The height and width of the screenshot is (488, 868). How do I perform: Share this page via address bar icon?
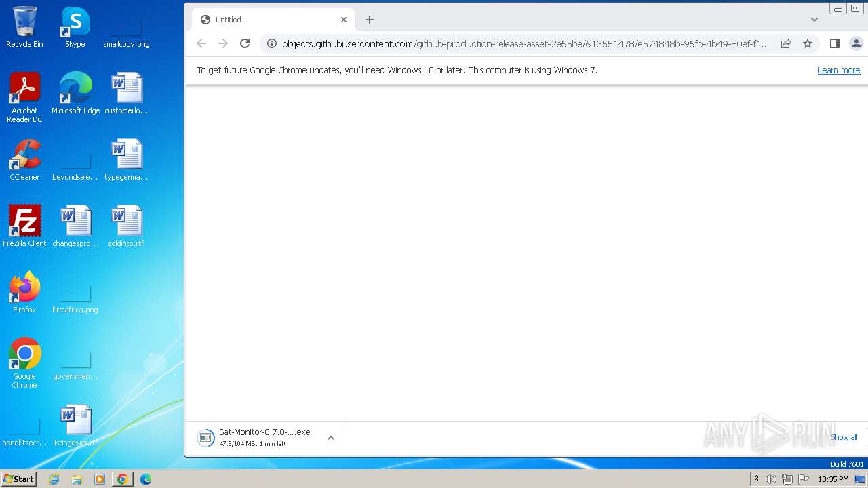click(786, 43)
